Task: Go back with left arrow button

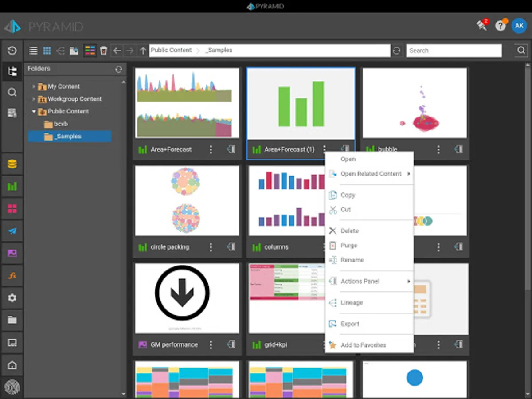Action: [117, 51]
